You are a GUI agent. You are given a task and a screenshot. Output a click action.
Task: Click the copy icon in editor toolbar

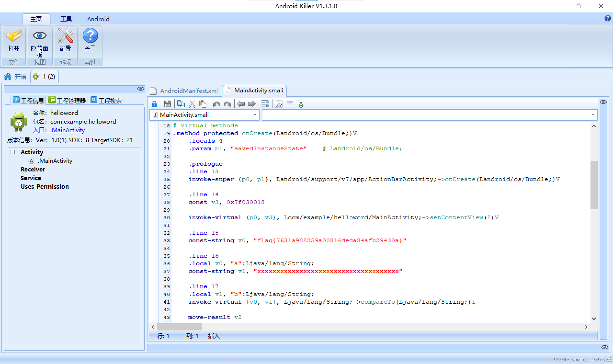(181, 104)
